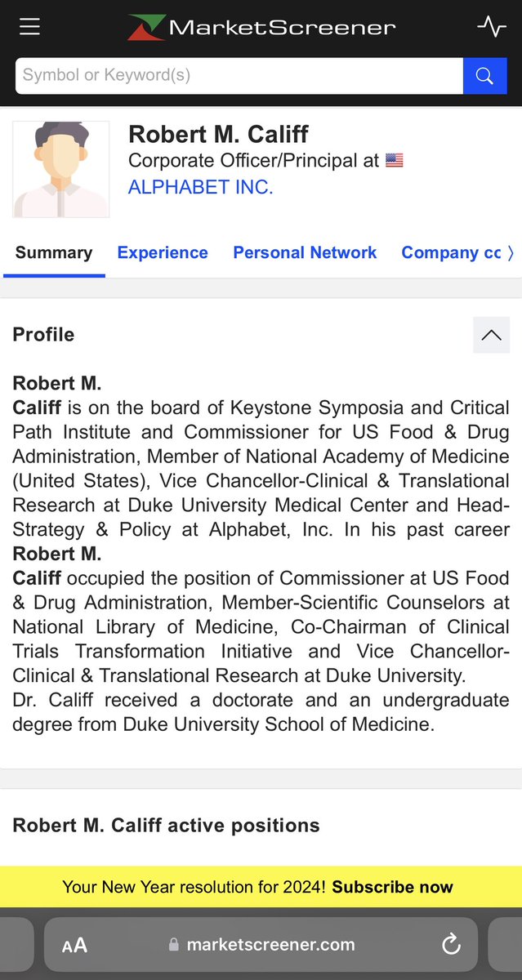Tap the marketscreener.com address bar
Viewport: 522px width, 980px height.
click(271, 945)
